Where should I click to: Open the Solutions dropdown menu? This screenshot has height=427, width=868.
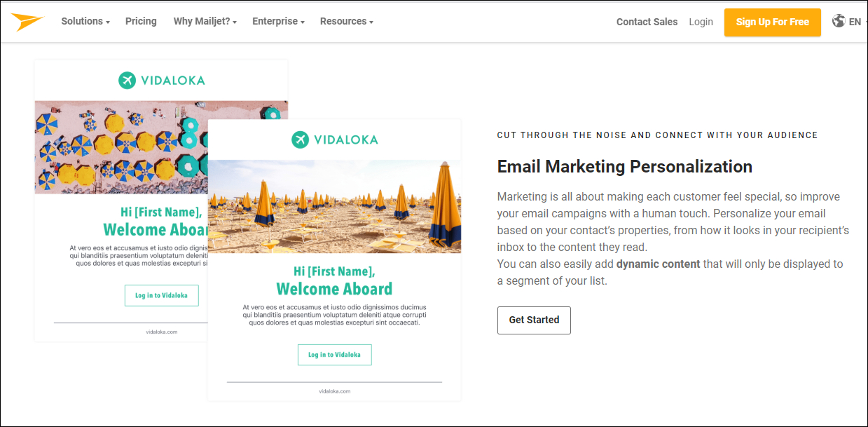point(85,21)
